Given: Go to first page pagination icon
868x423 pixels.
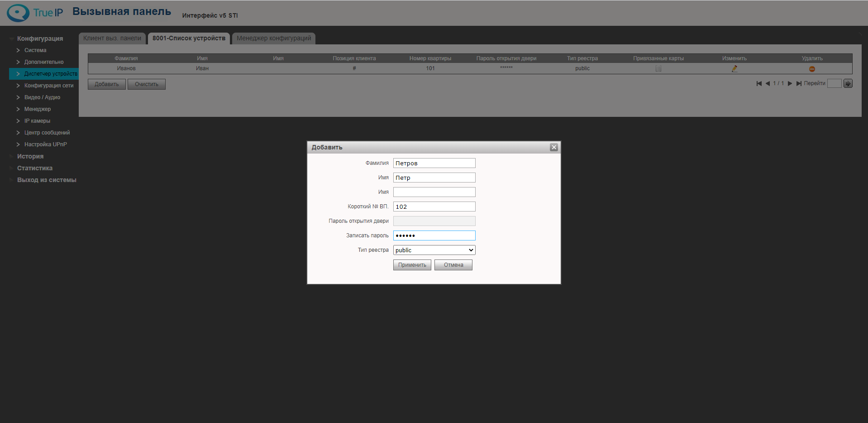Looking at the screenshot, I should click(759, 83).
